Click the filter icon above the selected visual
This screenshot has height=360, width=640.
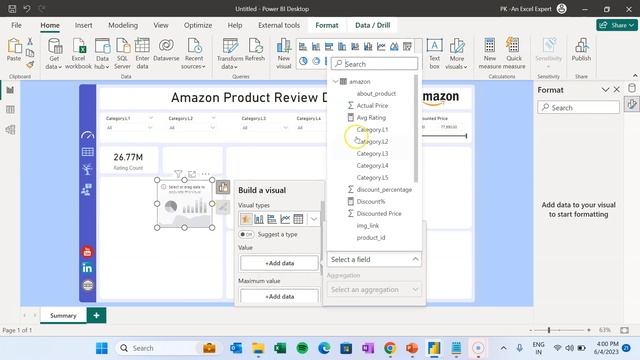[x=178, y=174]
